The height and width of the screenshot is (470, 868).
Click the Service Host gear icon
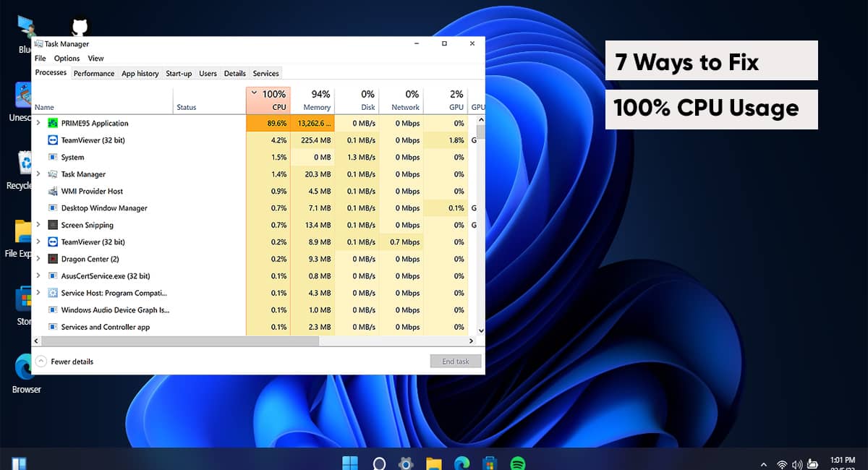[53, 293]
